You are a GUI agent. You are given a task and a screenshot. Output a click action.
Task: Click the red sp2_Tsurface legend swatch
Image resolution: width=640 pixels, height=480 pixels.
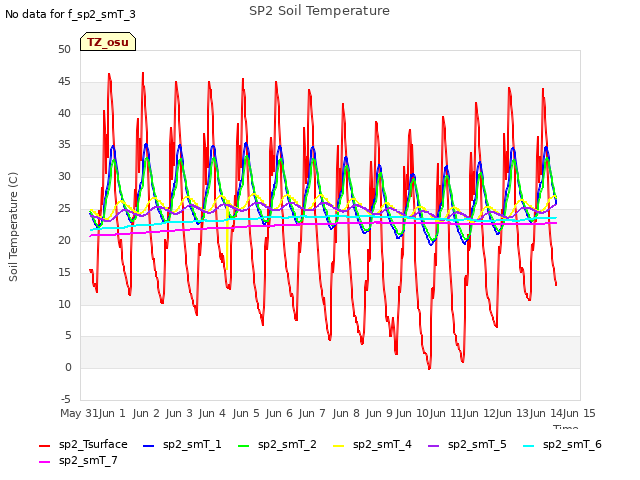click(44, 446)
